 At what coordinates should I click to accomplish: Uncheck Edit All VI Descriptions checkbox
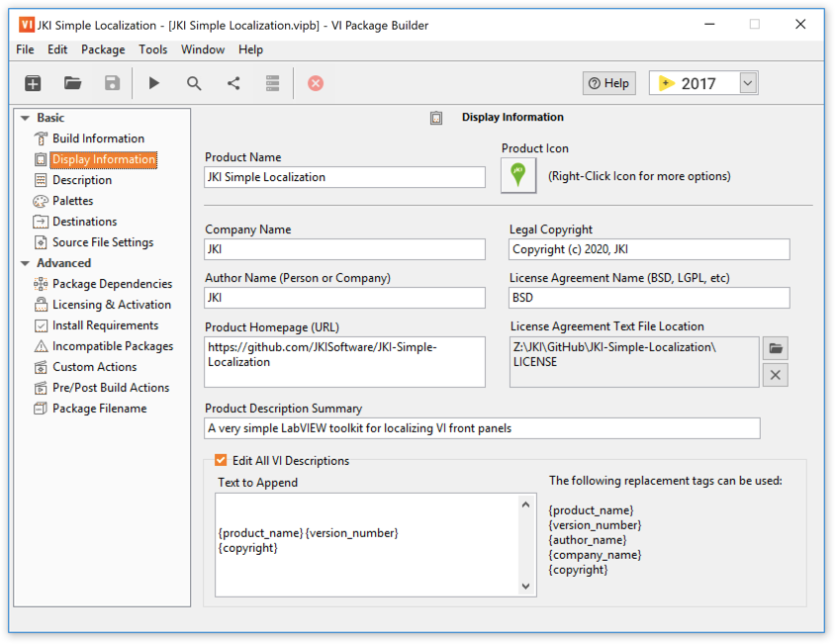[x=221, y=460]
